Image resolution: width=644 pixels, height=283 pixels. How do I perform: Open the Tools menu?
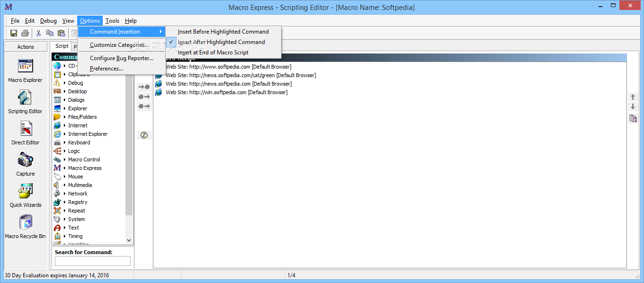(112, 21)
